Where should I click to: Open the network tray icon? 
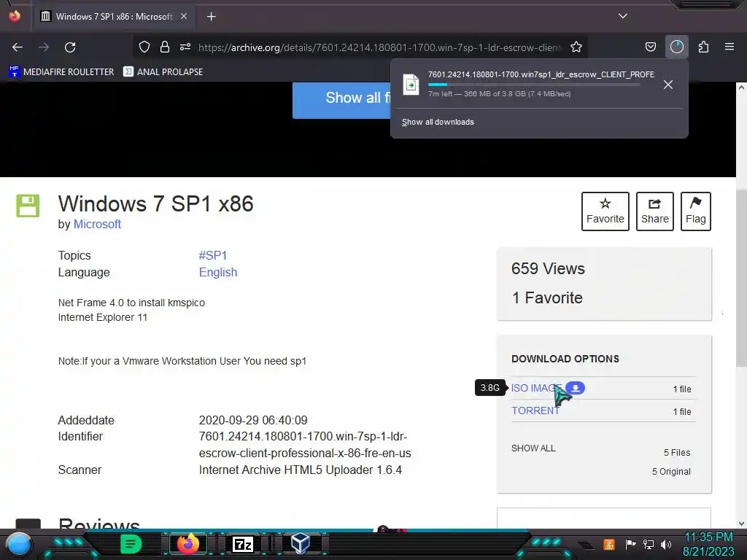[649, 544]
